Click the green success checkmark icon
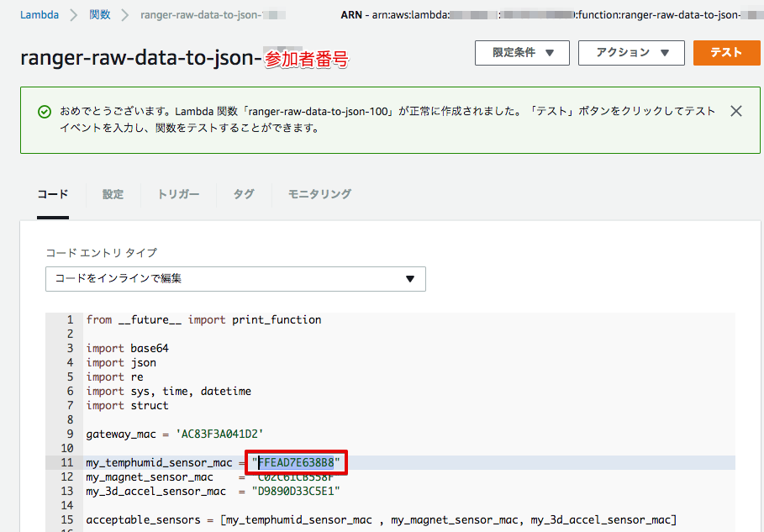Screen dimensions: 764x532 point(45,112)
